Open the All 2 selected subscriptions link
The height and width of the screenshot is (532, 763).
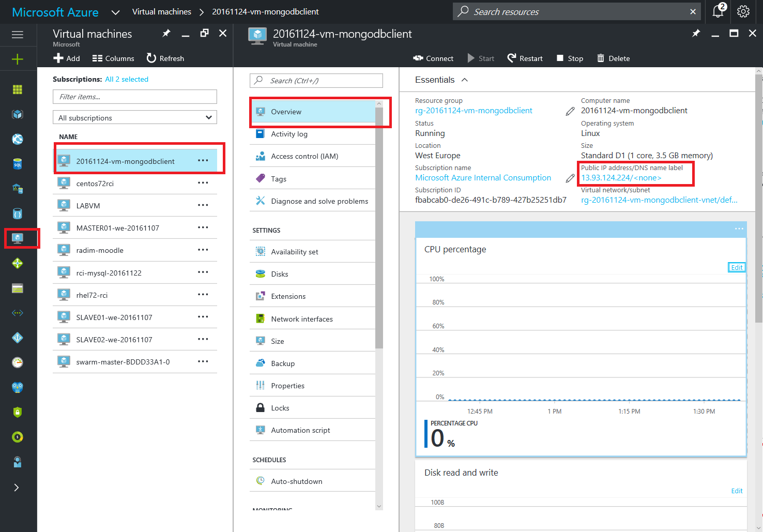click(x=127, y=79)
